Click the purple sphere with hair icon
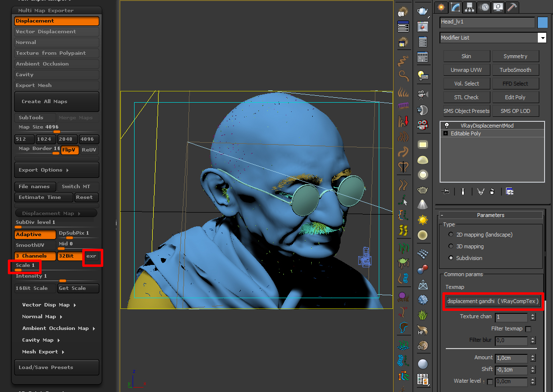 point(403,297)
